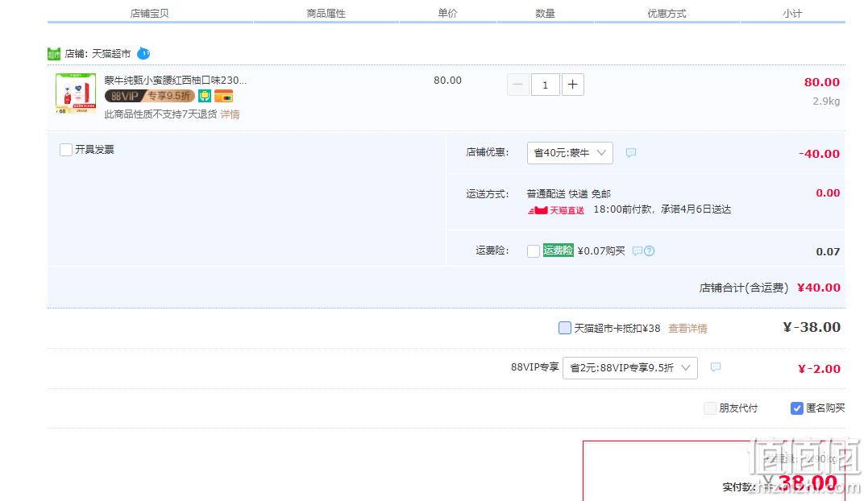The width and height of the screenshot is (868, 501).
Task: Expand the 省40元:蒙牛 store discount dropdown
Action: coord(570,152)
